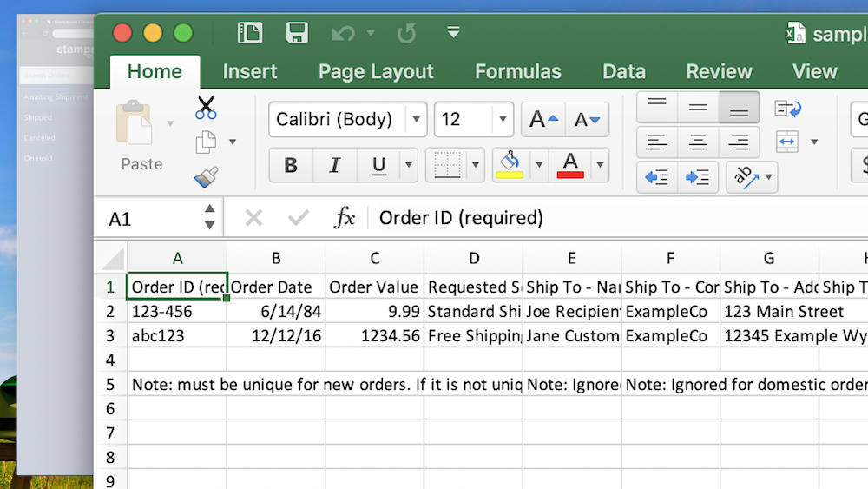Open merge options dropdown arrow
The width and height of the screenshot is (868, 489).
tap(814, 142)
